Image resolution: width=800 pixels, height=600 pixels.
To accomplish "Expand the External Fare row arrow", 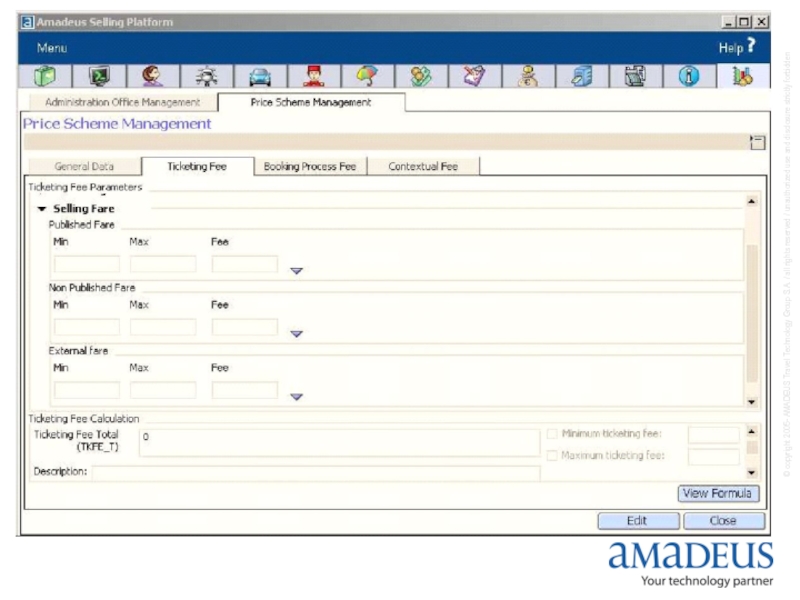I will click(x=296, y=396).
